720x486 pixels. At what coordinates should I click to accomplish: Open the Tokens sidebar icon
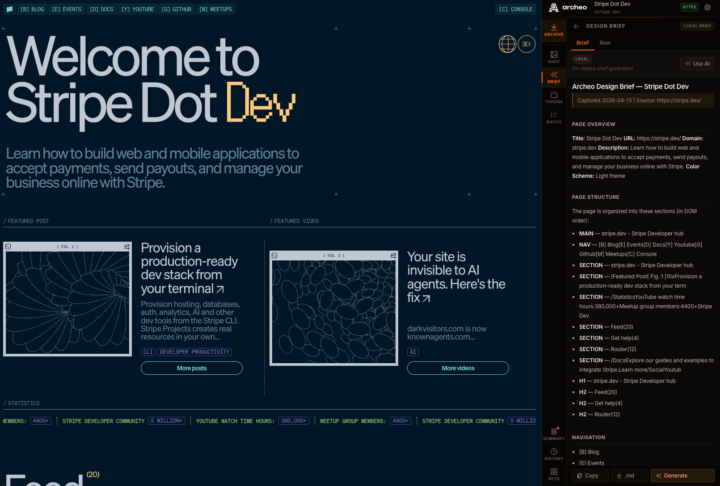point(554,97)
